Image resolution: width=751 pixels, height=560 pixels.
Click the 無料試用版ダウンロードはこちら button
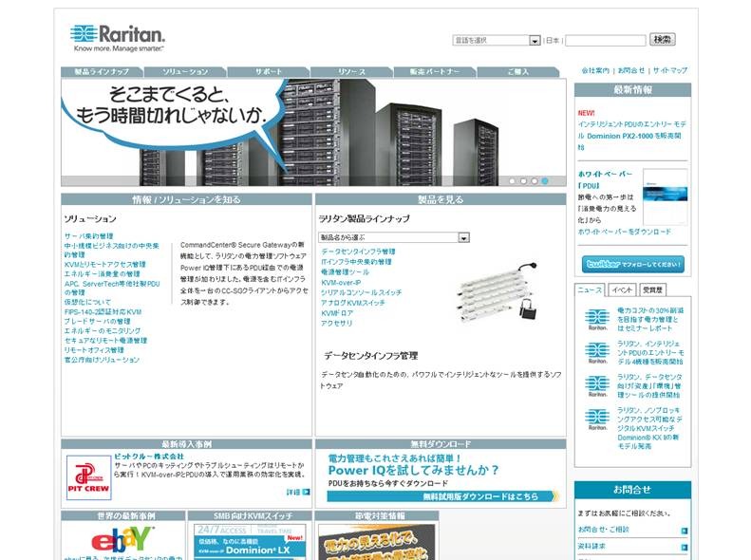tap(442, 496)
